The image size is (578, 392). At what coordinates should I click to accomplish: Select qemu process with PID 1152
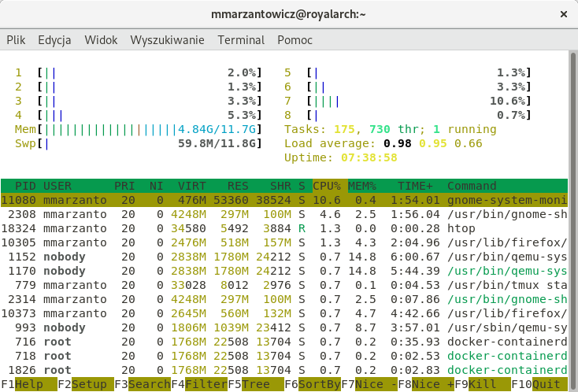pos(284,257)
